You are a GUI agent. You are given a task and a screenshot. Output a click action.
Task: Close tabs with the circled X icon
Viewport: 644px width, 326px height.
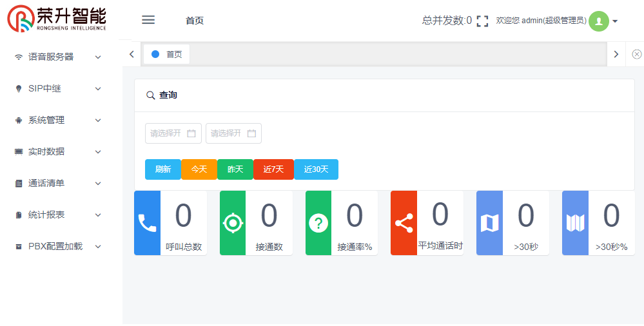pyautogui.click(x=637, y=54)
